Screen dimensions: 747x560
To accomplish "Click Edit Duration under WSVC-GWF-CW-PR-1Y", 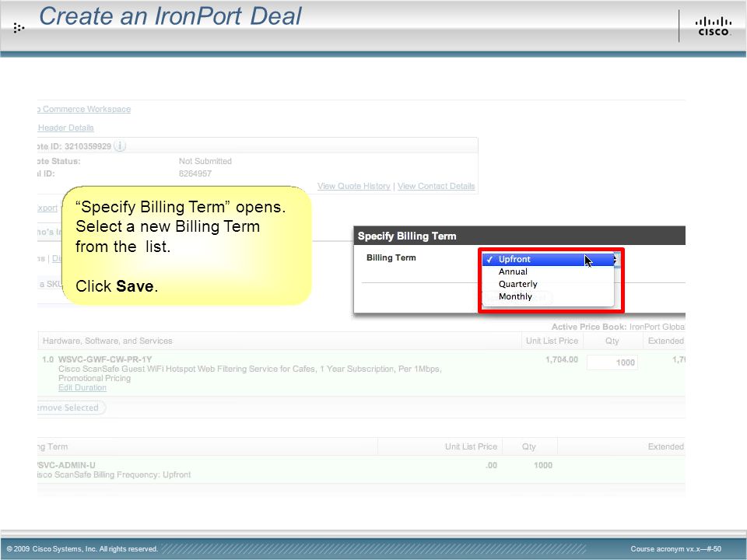I will (x=82, y=387).
